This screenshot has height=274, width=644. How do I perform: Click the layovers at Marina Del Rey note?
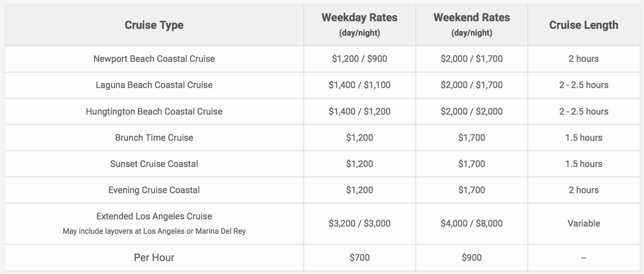click(154, 231)
